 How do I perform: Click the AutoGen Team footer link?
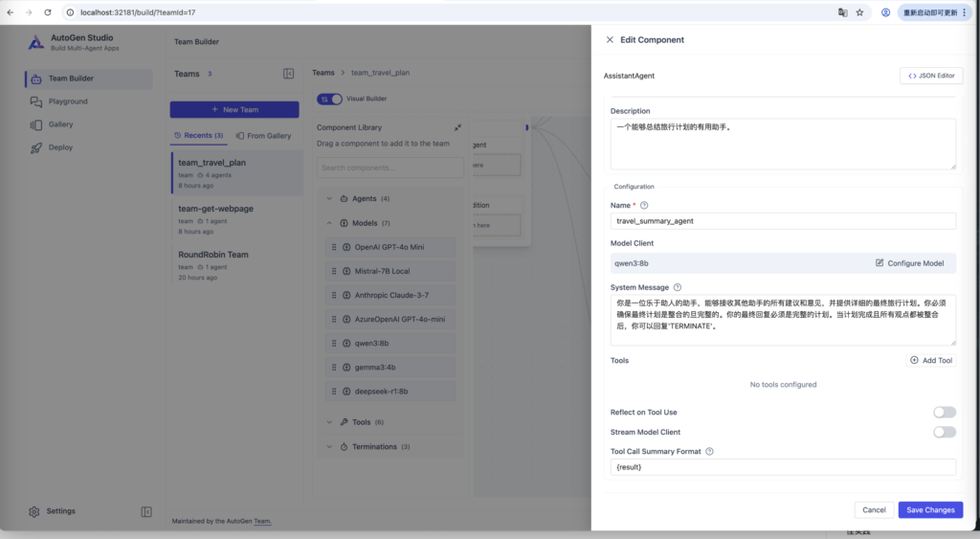coord(262,521)
